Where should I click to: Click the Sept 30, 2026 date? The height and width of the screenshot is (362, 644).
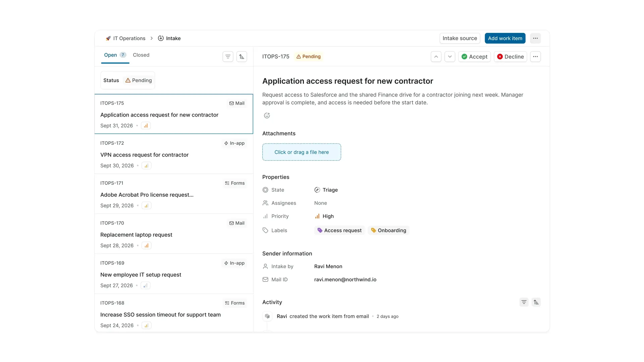[117, 166]
